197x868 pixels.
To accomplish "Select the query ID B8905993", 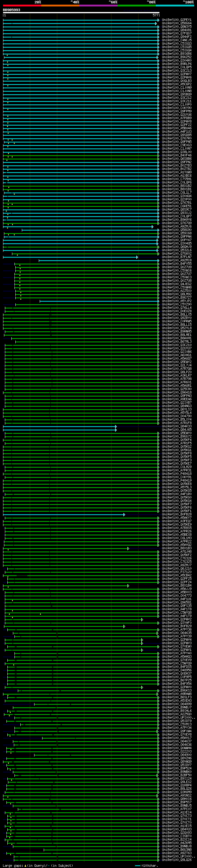I will click(11, 10).
